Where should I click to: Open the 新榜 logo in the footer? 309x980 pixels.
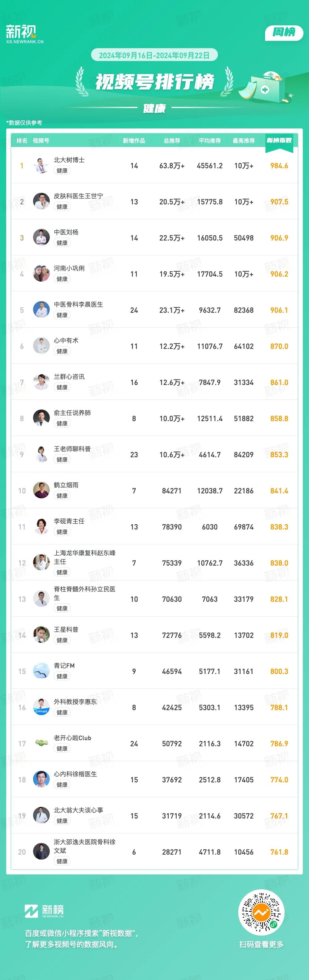44,911
